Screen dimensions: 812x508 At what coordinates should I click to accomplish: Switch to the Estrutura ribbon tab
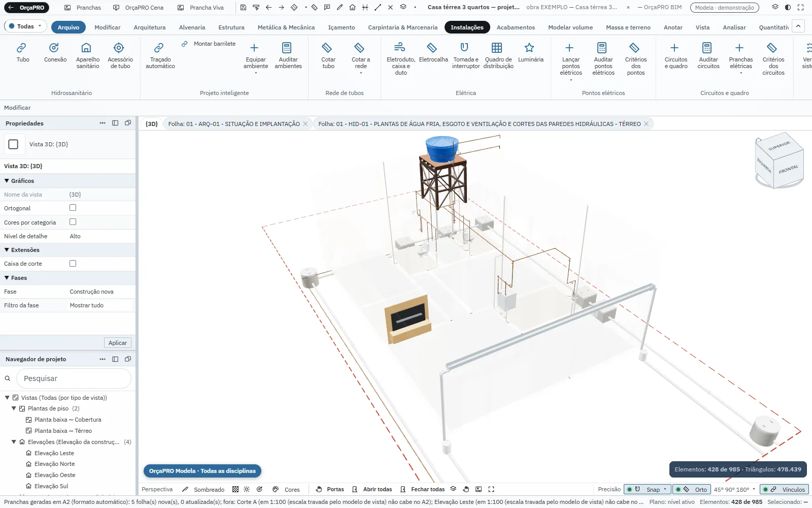231,27
